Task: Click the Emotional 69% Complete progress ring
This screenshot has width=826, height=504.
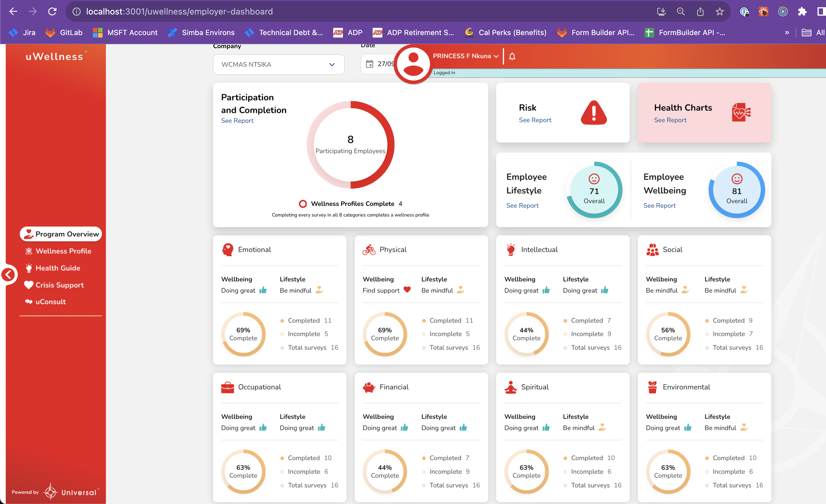Action: pos(243,334)
